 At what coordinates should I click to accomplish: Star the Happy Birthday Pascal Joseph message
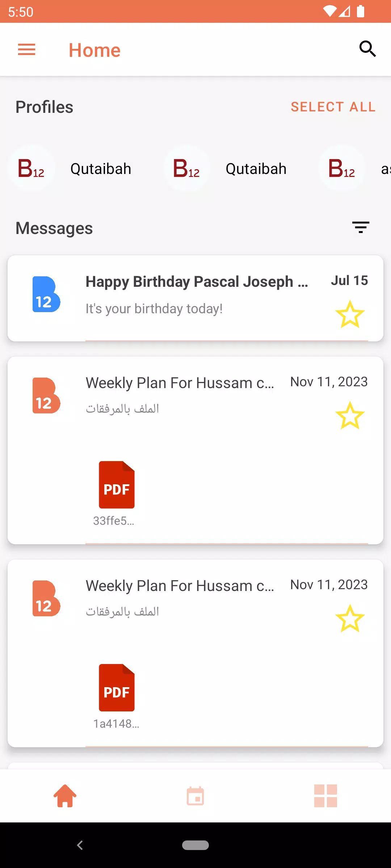click(349, 314)
